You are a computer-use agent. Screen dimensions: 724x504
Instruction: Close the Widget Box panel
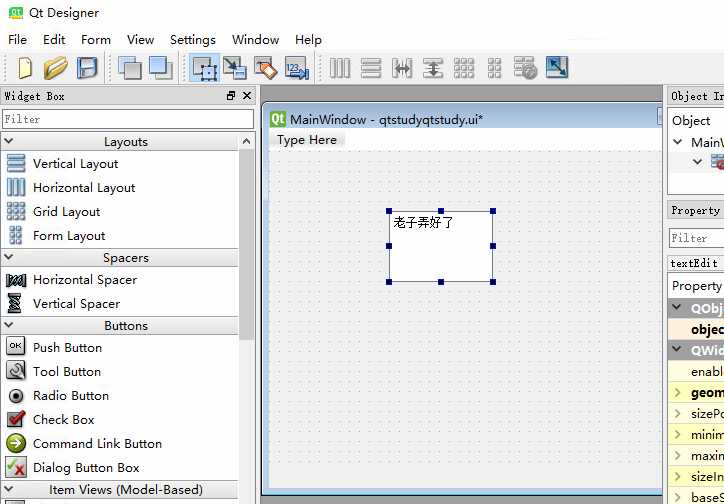(x=247, y=96)
